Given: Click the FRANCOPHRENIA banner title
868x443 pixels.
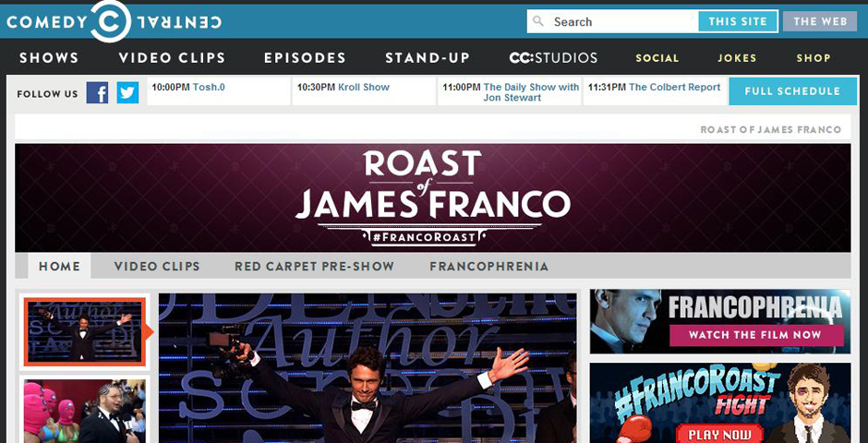Looking at the screenshot, I should click(755, 308).
